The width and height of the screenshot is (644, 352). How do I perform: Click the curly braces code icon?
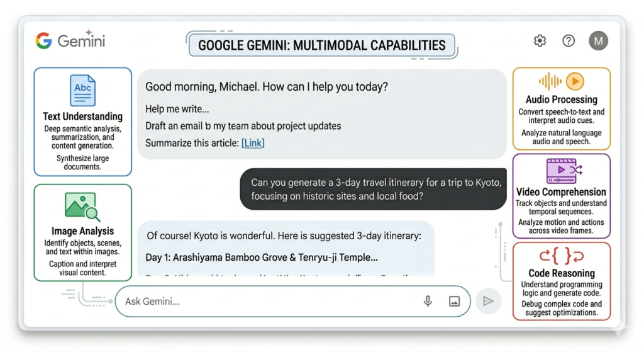562,256
